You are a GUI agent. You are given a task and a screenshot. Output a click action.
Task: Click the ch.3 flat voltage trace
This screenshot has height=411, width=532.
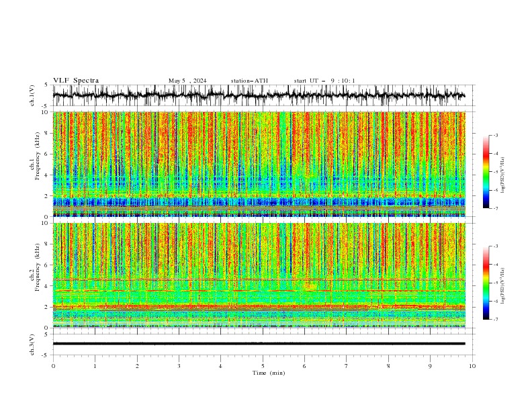(x=259, y=344)
